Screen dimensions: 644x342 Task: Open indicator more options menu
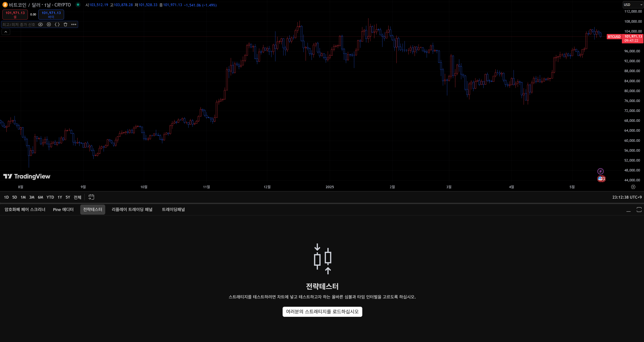click(x=74, y=24)
